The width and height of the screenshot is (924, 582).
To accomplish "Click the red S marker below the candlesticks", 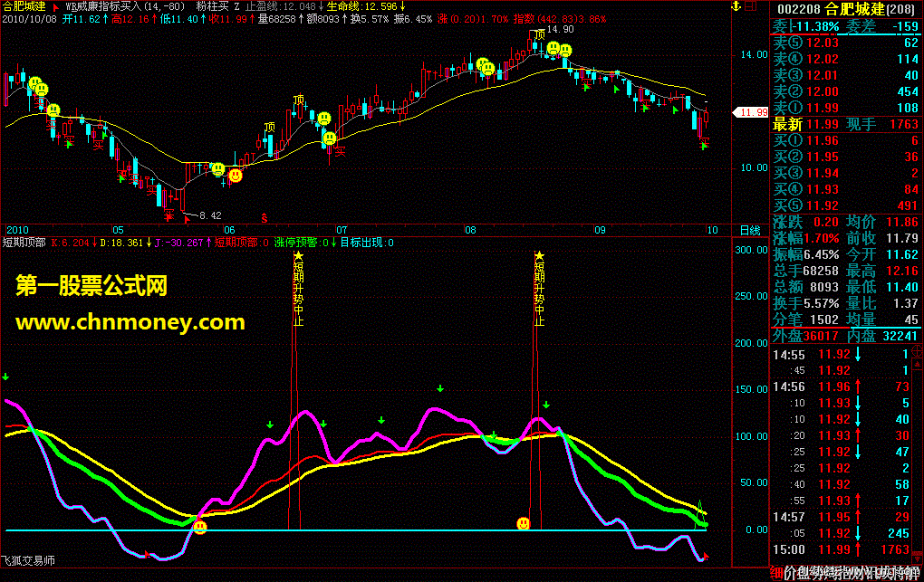I will (264, 218).
